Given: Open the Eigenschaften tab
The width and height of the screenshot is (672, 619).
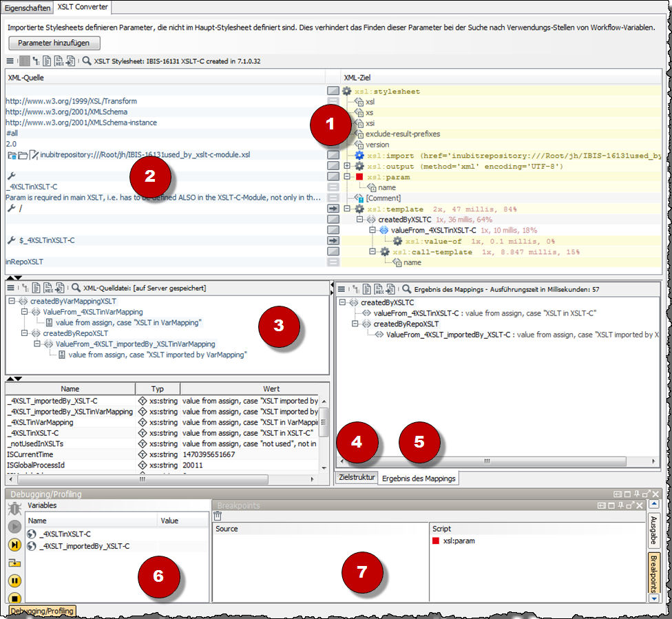Looking at the screenshot, I should tap(28, 8).
